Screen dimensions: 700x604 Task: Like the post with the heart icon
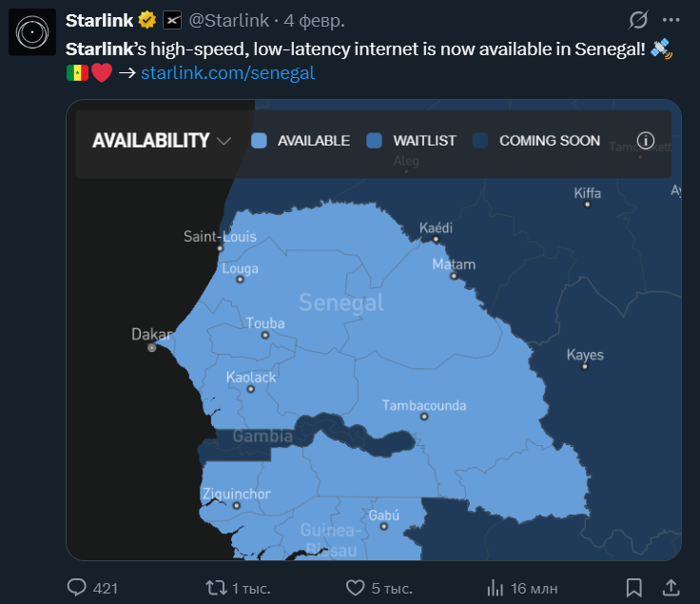[x=356, y=587]
